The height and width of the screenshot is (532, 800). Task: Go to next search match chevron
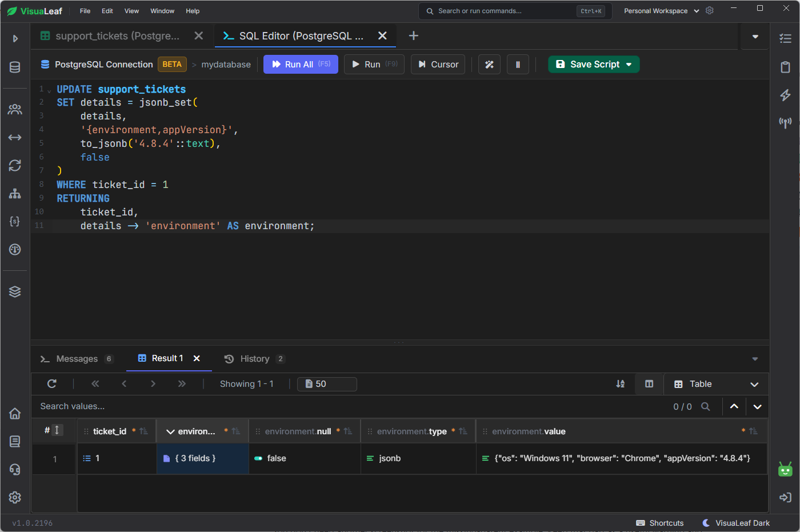point(757,406)
